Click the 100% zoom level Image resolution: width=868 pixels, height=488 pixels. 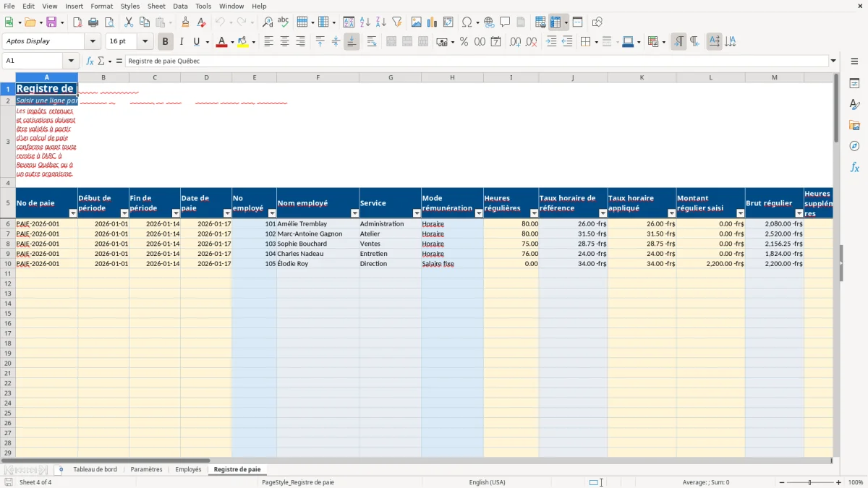856,482
